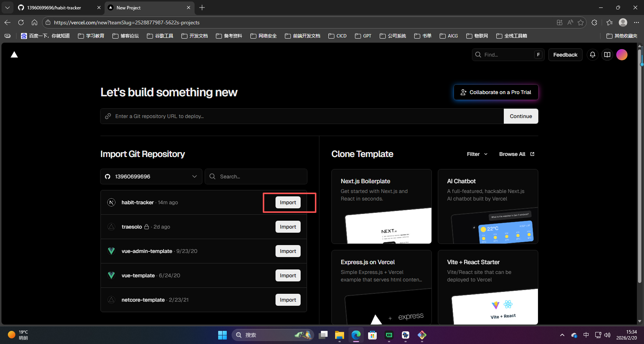Open the template Filter dropdown
This screenshot has height=344, width=644.
click(x=477, y=154)
